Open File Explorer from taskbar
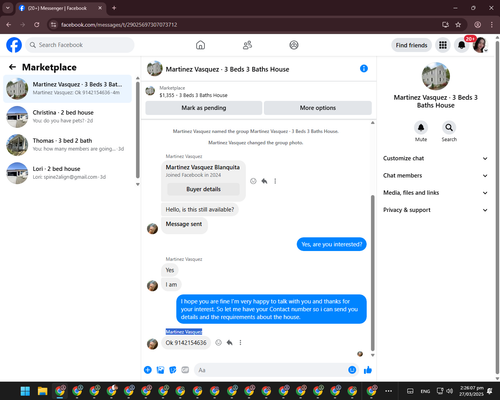500x400 pixels. [x=42, y=391]
